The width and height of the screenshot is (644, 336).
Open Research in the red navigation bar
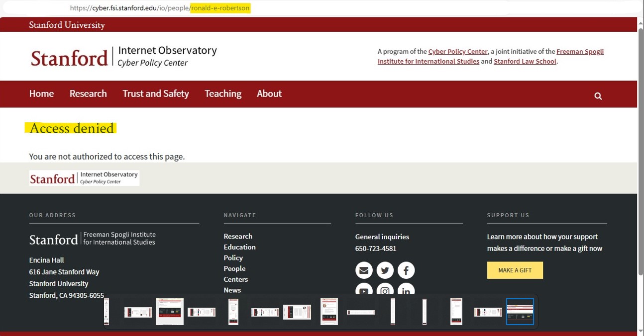88,93
